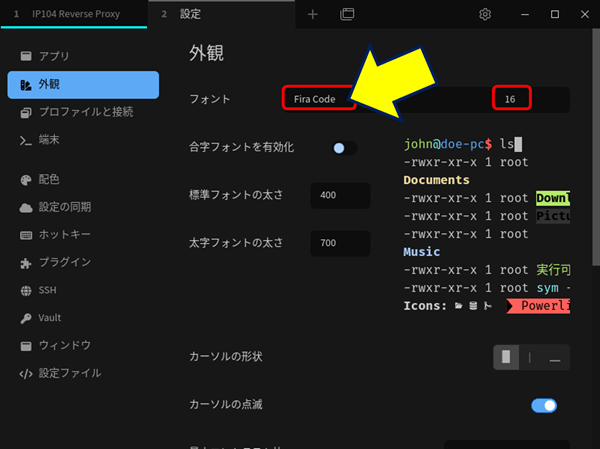Click the Documents text in terminal preview

pyautogui.click(x=436, y=180)
